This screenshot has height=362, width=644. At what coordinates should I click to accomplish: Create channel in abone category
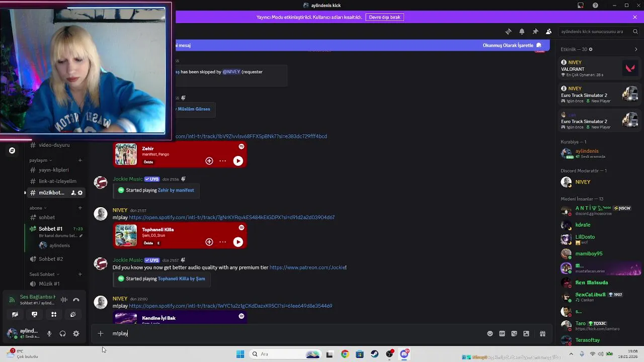[80, 208]
